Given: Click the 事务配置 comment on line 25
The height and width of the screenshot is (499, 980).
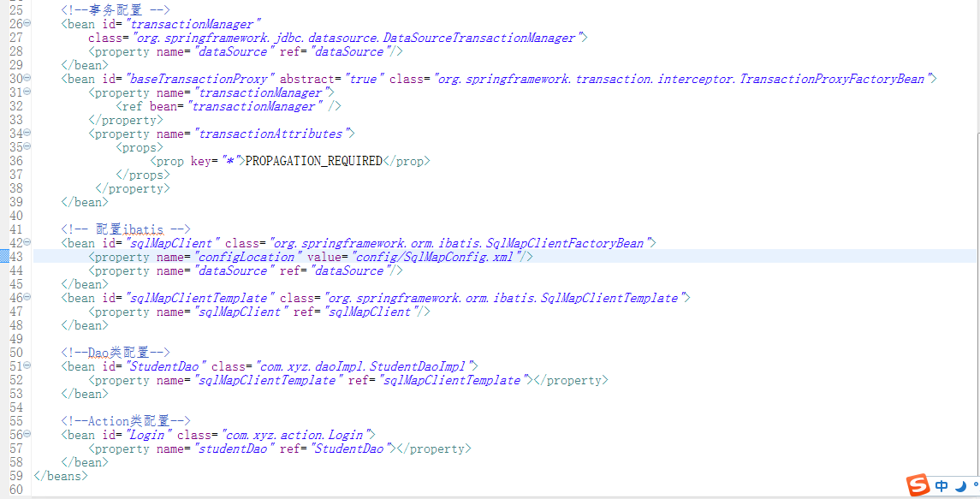Looking at the screenshot, I should coord(116,10).
